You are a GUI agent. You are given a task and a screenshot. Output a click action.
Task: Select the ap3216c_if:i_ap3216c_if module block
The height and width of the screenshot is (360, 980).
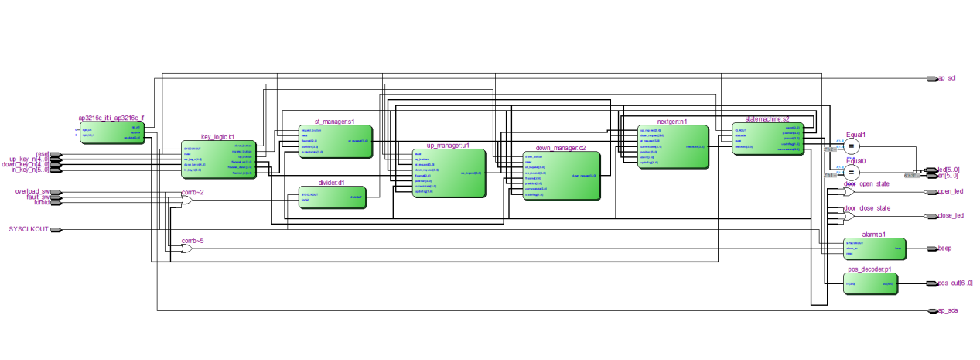[113, 132]
